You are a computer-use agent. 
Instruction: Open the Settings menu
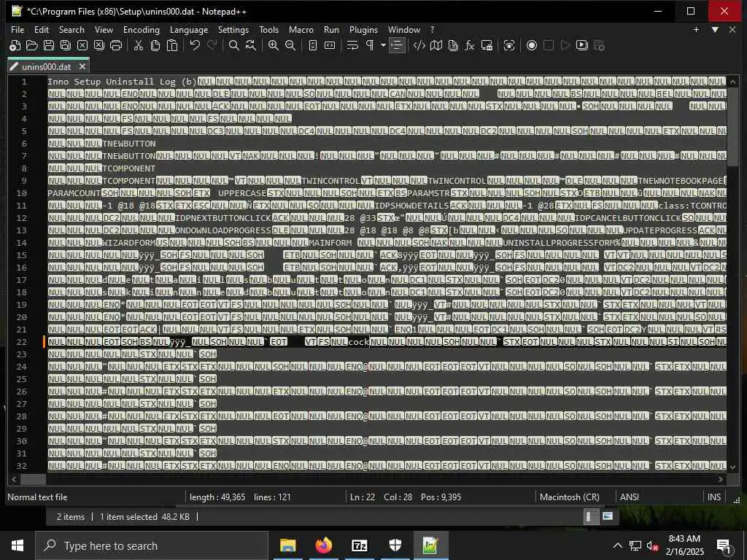(x=233, y=29)
